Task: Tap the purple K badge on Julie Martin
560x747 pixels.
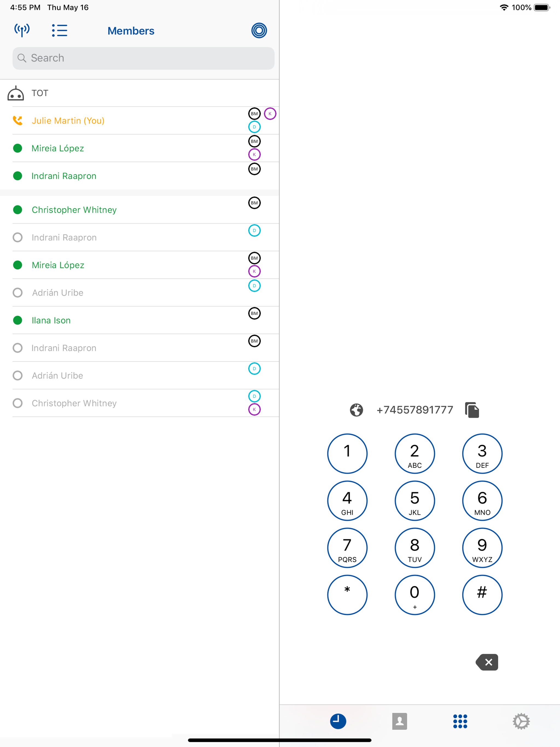Action: [x=270, y=114]
